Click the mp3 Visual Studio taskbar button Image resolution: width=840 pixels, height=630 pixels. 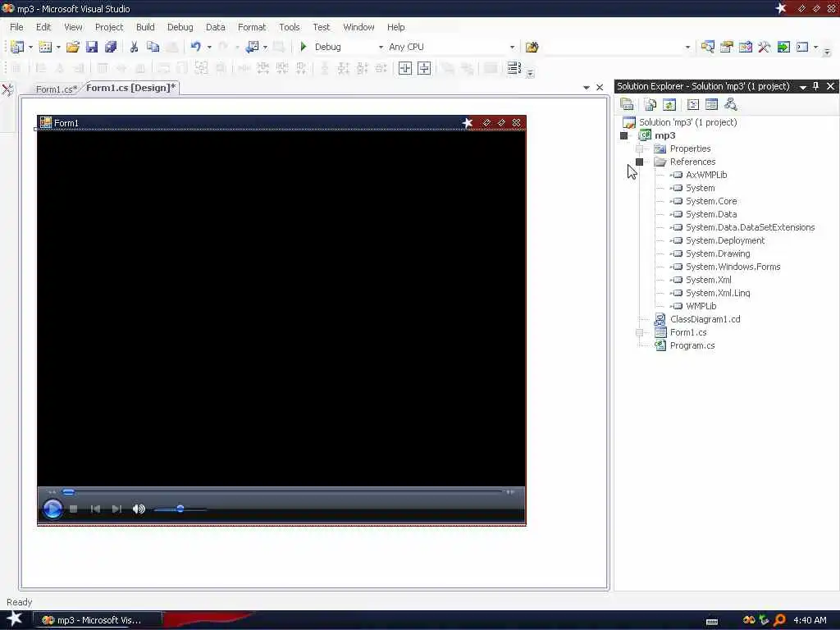(97, 620)
